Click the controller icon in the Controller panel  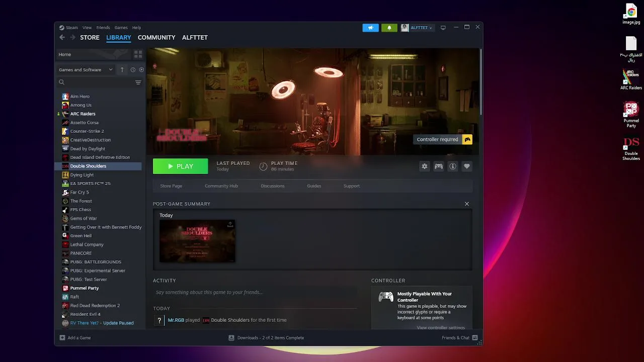pyautogui.click(x=386, y=297)
